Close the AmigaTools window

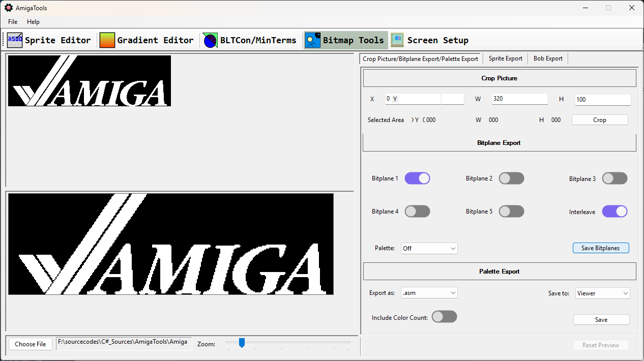[x=632, y=8]
